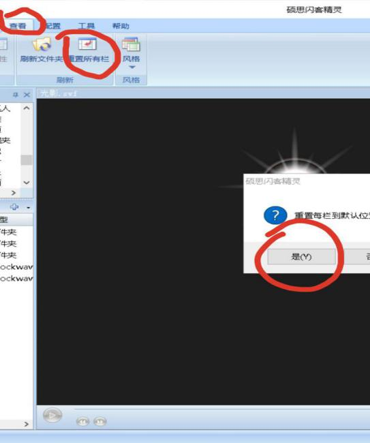Play the SWF with the round play button

click(x=52, y=415)
